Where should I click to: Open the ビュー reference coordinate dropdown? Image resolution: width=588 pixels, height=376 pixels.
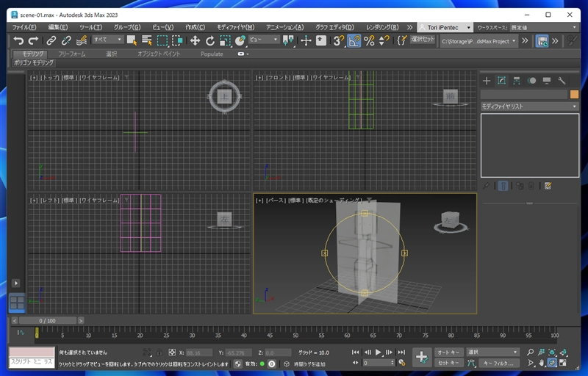(264, 40)
